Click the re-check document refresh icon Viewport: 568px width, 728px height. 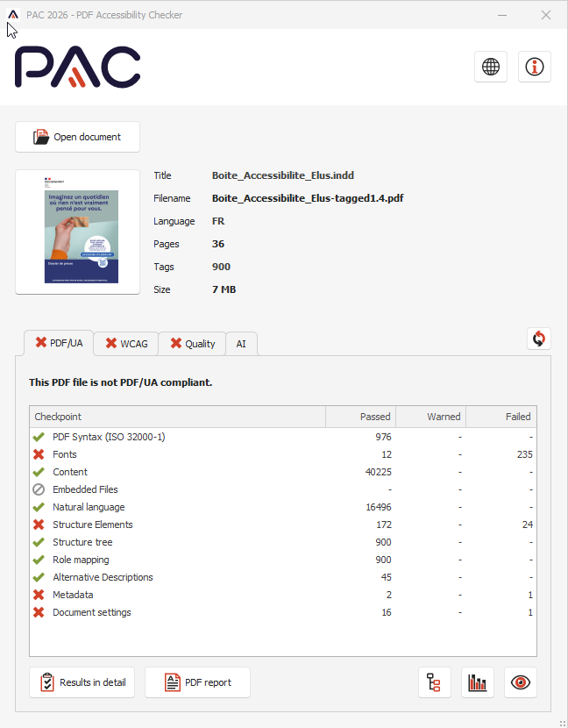coord(539,339)
